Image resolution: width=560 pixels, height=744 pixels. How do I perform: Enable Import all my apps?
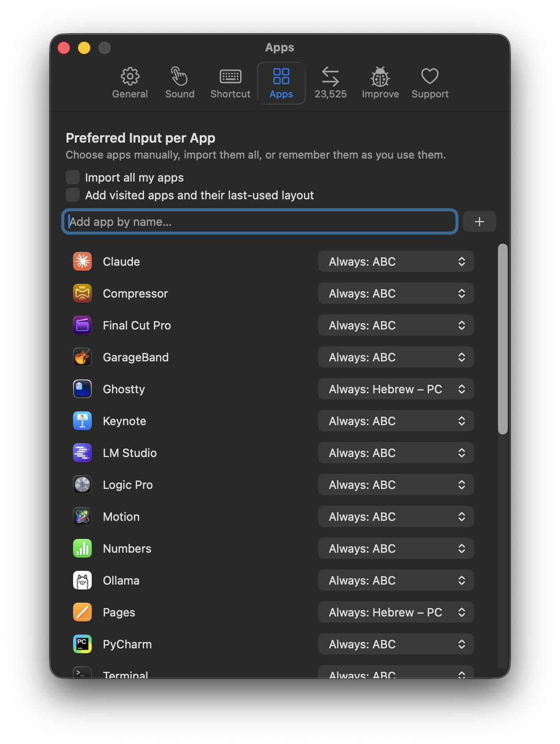[x=73, y=177]
